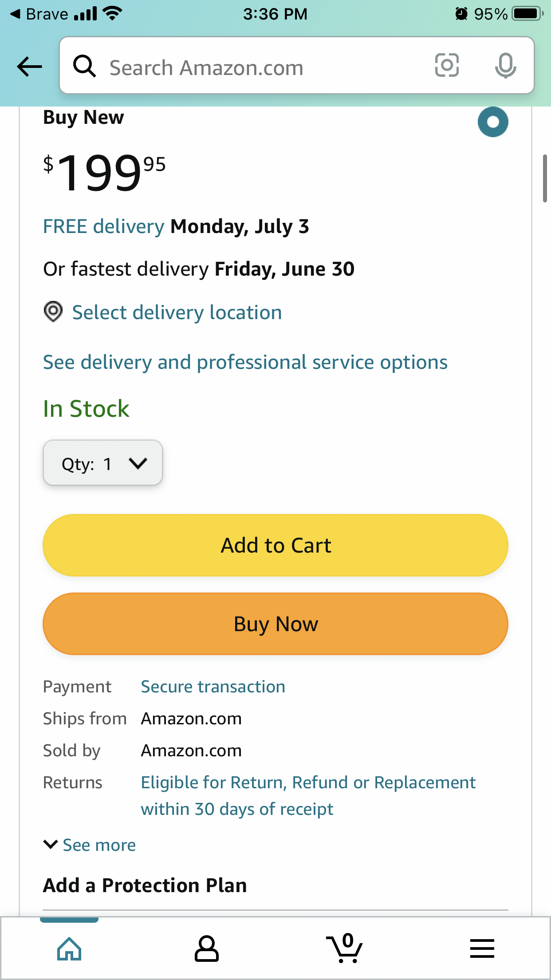This screenshot has width=551, height=980.
Task: Click the Buy Now button
Action: pos(275,624)
